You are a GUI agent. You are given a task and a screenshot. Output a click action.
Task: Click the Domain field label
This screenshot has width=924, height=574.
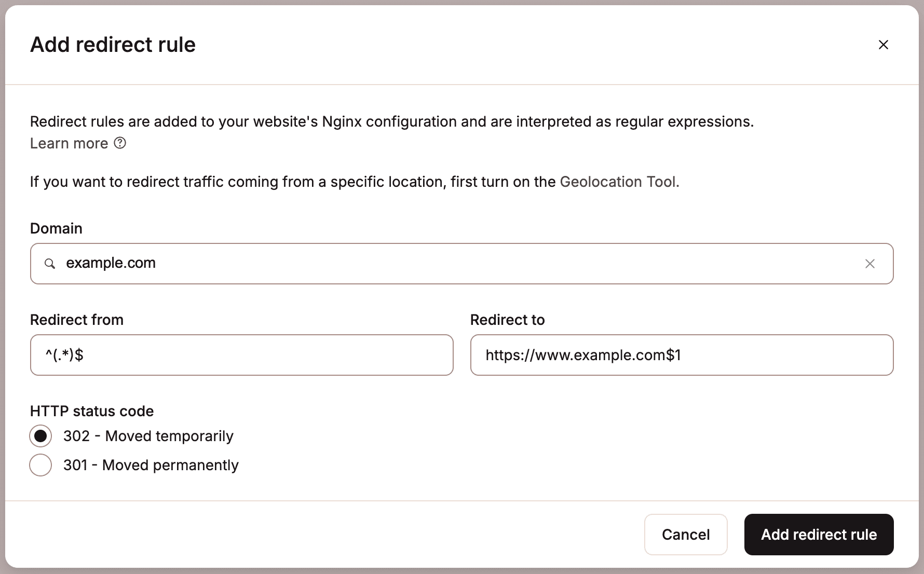click(56, 228)
